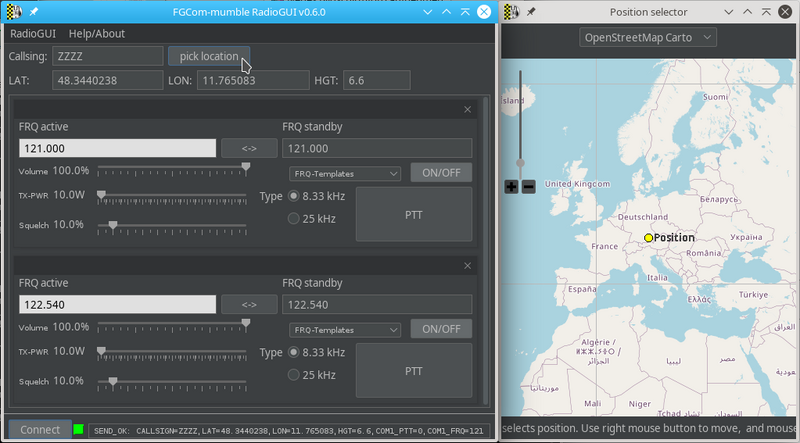Swap frequencies with <-> on the 121.000 radio
The width and height of the screenshot is (800, 443).
tap(249, 148)
